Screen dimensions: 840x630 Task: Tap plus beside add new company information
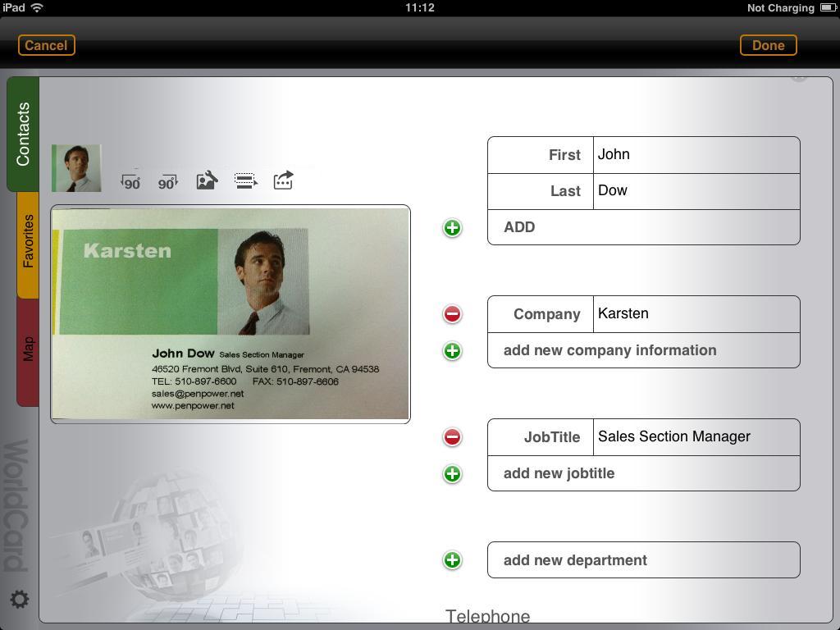[x=452, y=351]
